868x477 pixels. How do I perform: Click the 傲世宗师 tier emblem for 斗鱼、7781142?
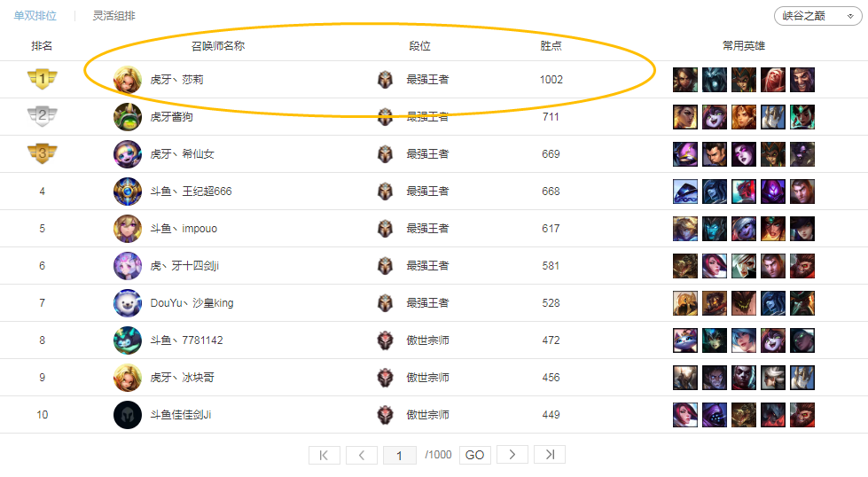386,340
